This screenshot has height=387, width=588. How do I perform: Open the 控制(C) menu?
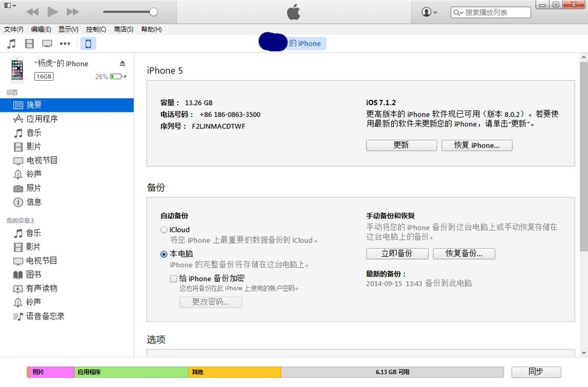(x=96, y=29)
